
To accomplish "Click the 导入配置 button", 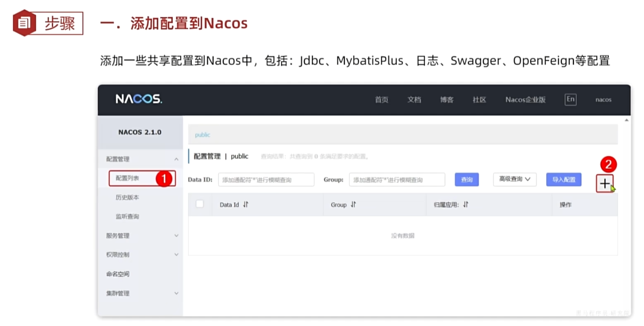I will point(563,180).
